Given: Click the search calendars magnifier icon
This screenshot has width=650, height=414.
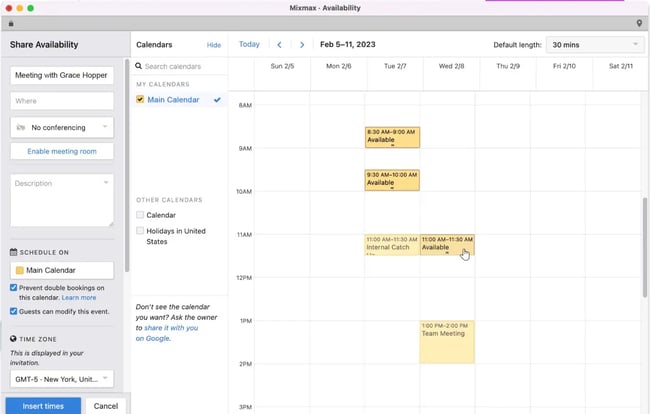Looking at the screenshot, I should tap(138, 66).
